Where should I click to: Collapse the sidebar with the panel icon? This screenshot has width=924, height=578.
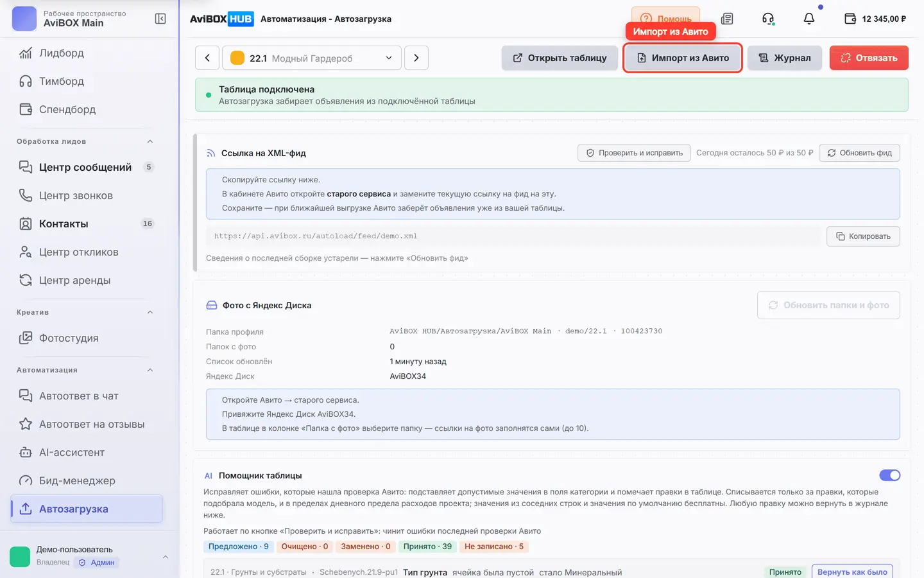tap(160, 19)
